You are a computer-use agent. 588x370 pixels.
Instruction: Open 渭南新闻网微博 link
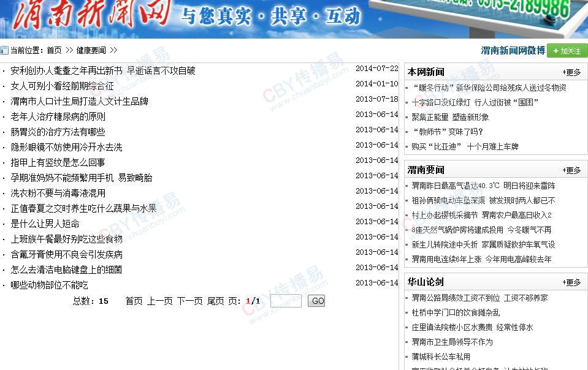(513, 51)
